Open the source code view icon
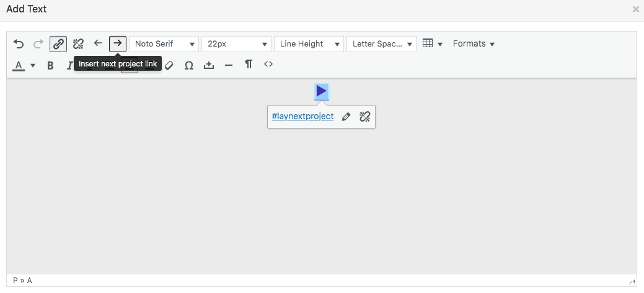The image size is (644, 293). [268, 64]
